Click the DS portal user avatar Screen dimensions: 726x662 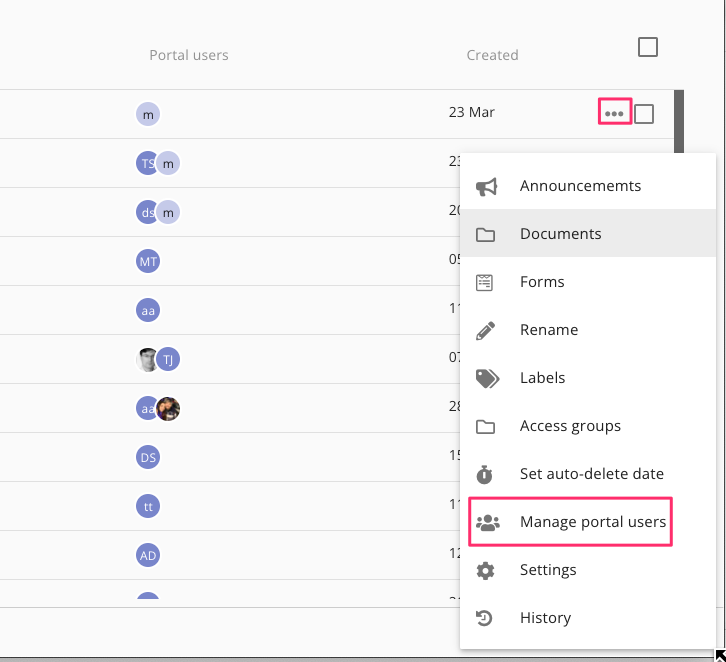[148, 457]
